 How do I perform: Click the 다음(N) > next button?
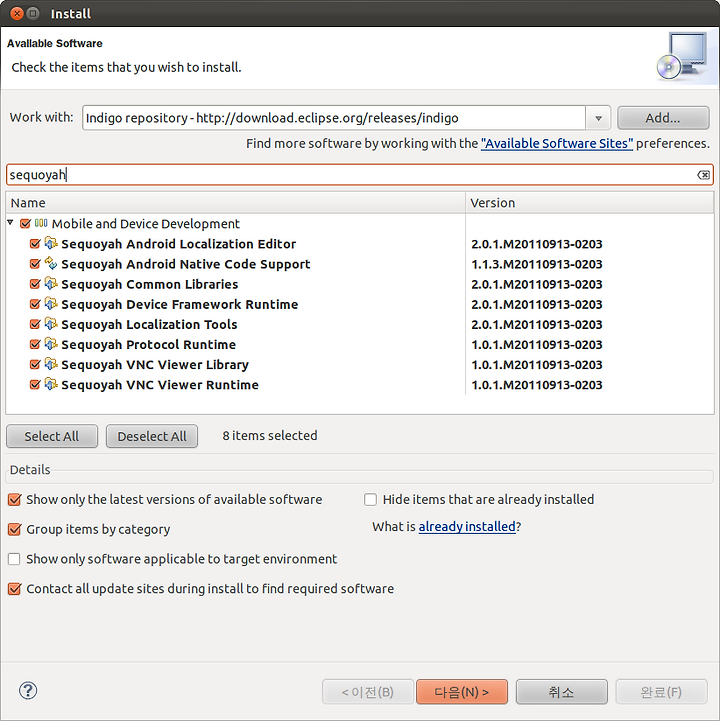coord(462,692)
